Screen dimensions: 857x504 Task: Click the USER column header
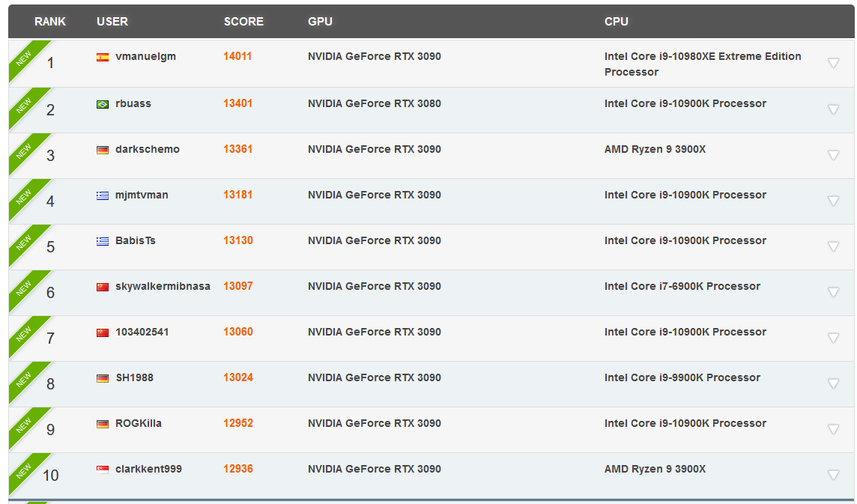pos(112,21)
